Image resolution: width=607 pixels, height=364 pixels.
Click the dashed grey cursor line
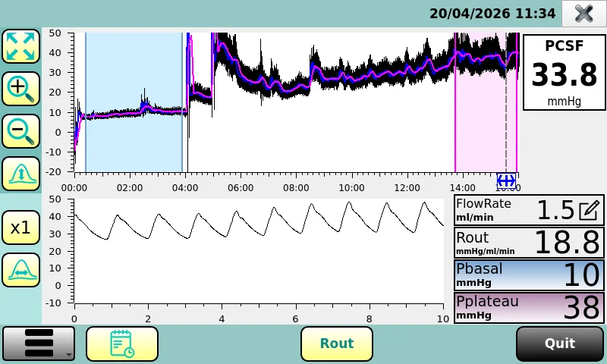click(506, 102)
